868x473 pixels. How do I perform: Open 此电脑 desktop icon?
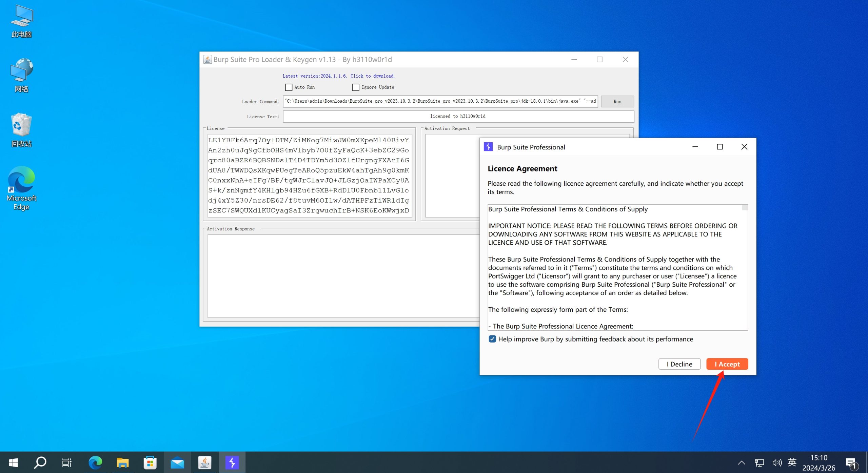coord(21,21)
